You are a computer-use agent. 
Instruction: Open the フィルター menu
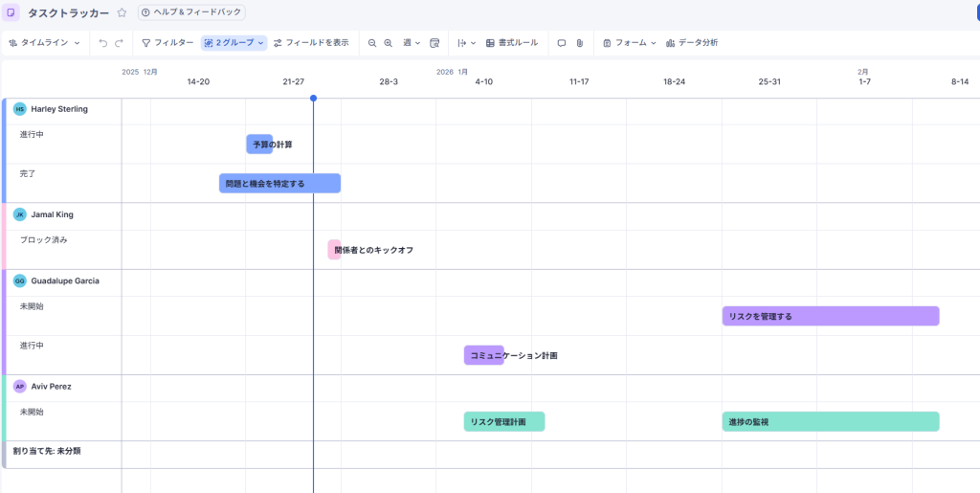coord(167,43)
